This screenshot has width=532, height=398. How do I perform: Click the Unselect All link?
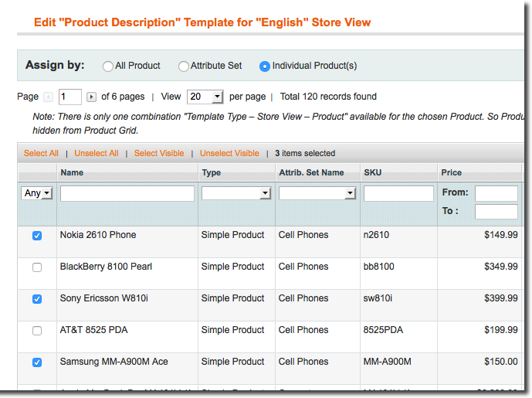[97, 153]
